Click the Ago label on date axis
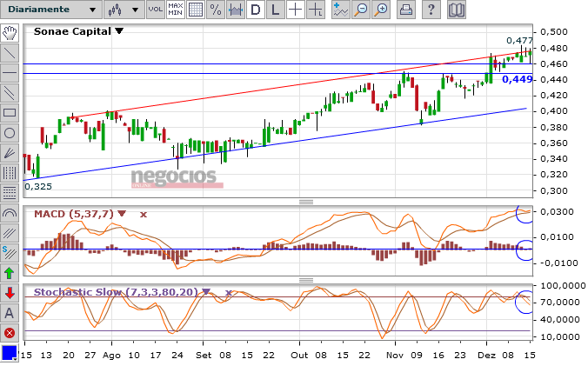 pos(111,356)
